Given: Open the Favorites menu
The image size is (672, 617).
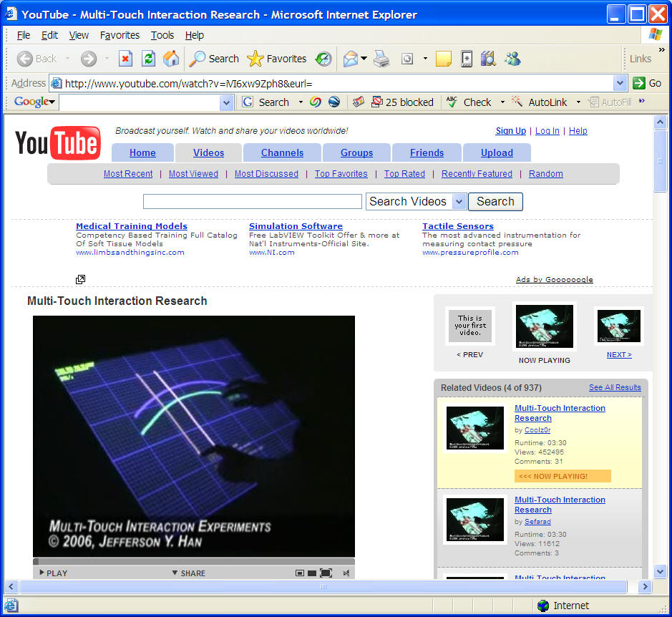Looking at the screenshot, I should [x=120, y=35].
